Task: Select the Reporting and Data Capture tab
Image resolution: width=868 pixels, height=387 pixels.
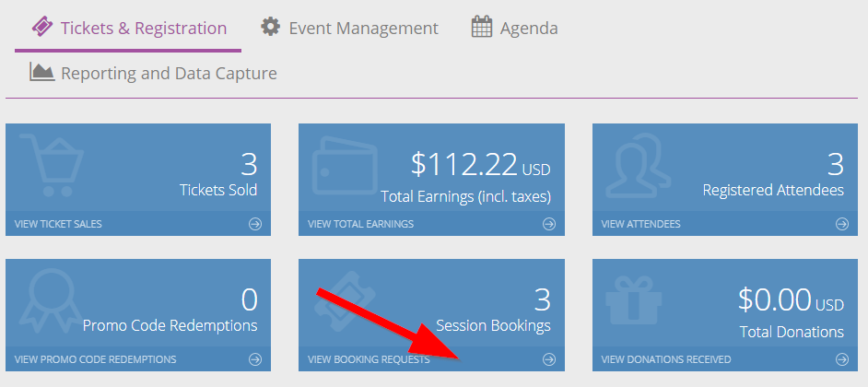Action: pos(153,73)
